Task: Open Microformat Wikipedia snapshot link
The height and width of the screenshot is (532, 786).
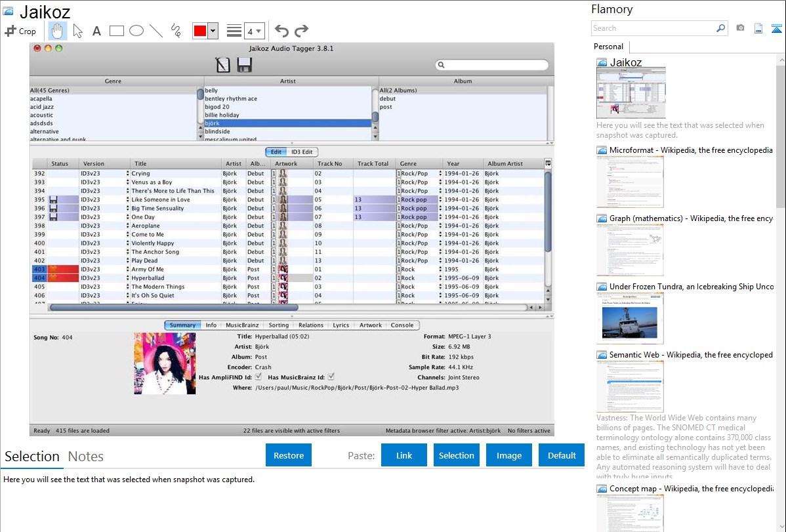Action: pyautogui.click(x=691, y=150)
